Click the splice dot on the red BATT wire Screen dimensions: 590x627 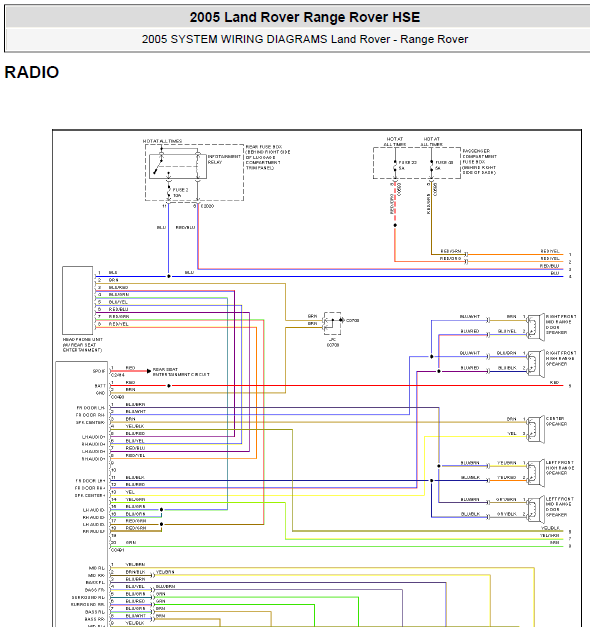coord(169,386)
